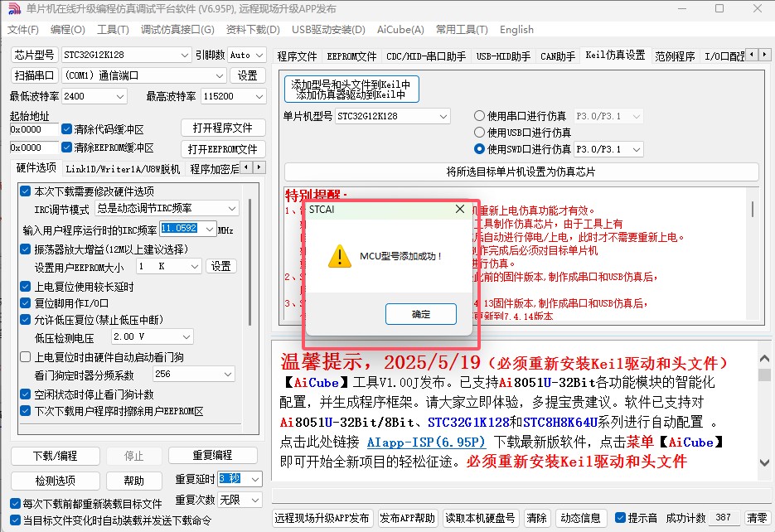Toggle 振荡器放大增益 checkbox

[x=25, y=249]
